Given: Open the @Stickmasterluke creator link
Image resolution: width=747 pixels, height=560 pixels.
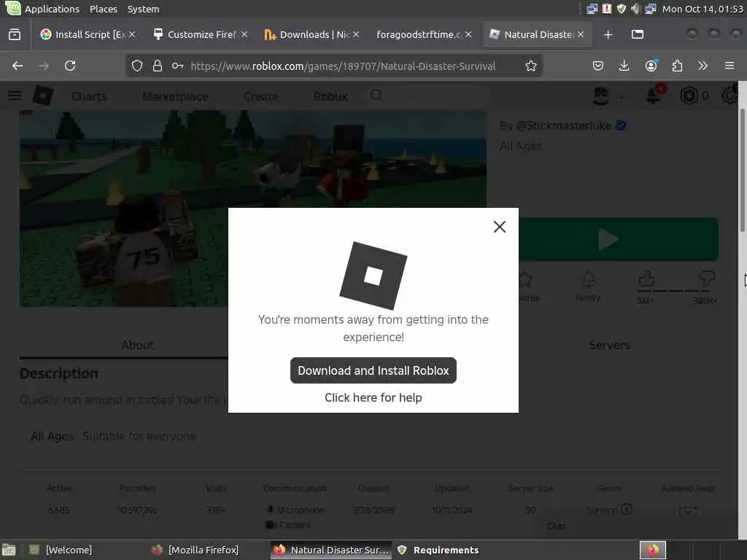Looking at the screenshot, I should pos(564,125).
